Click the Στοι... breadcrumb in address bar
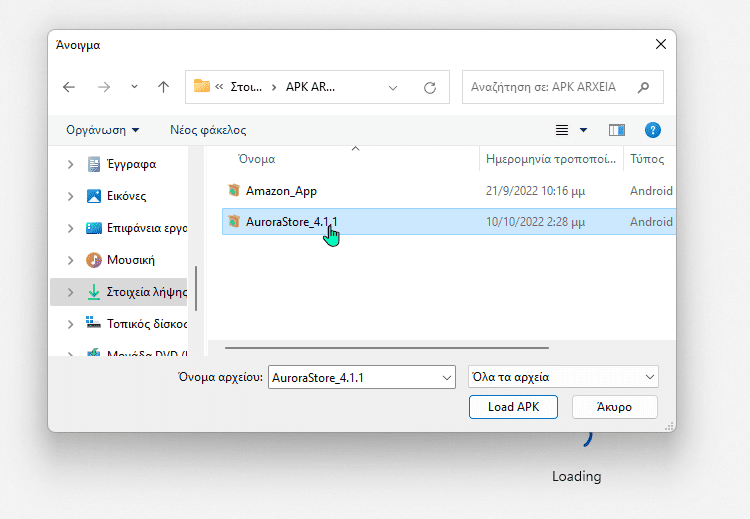 246,87
